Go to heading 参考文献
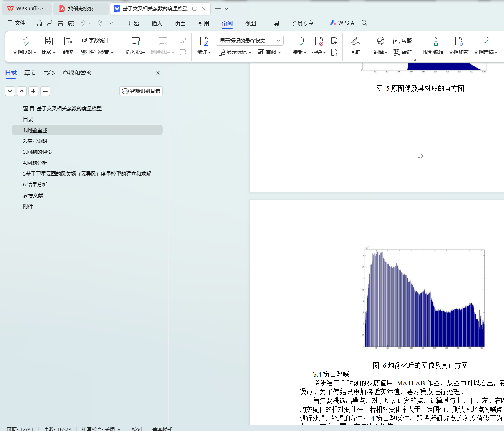 point(33,196)
